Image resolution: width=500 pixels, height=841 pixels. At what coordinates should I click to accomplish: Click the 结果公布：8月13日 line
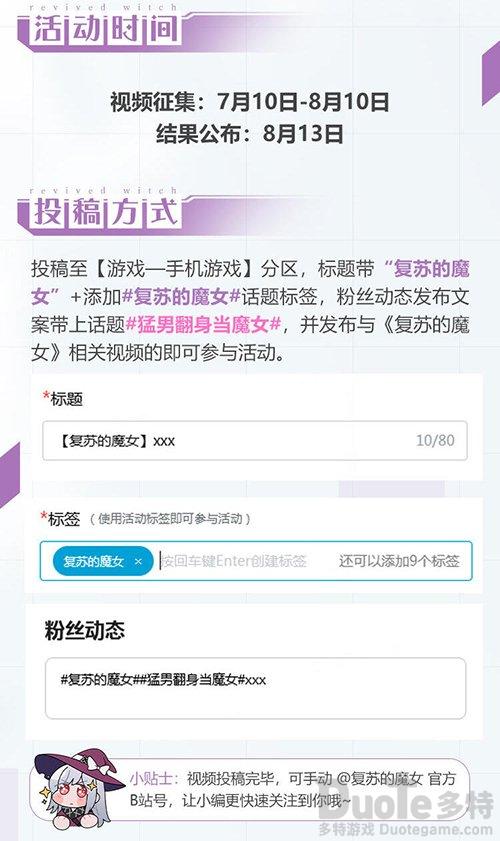pos(249,134)
